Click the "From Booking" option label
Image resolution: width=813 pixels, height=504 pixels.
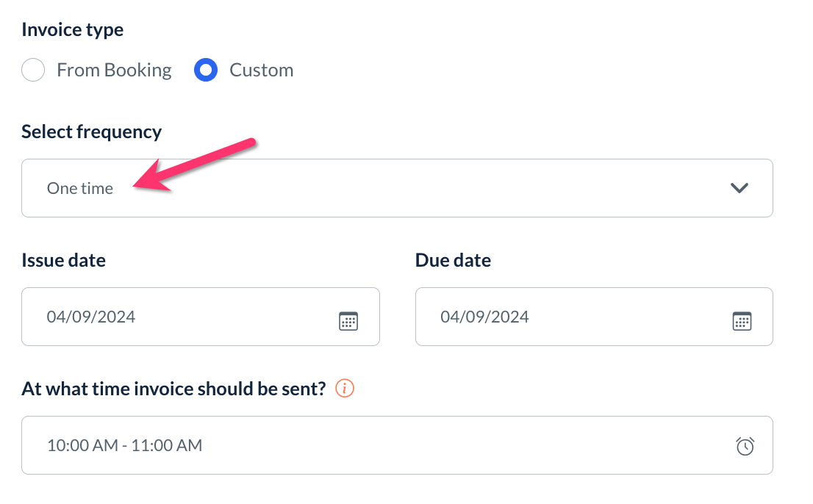tap(114, 71)
